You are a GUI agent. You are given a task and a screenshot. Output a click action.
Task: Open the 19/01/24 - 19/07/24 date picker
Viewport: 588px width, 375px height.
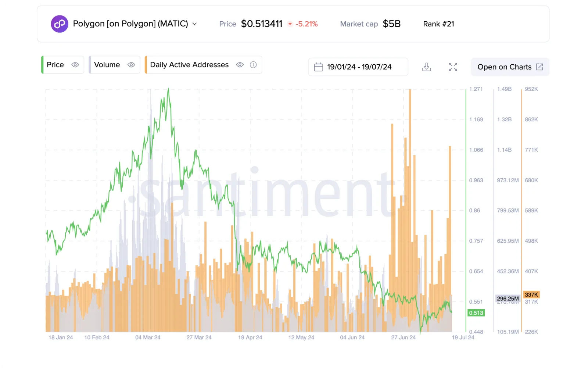click(x=358, y=67)
